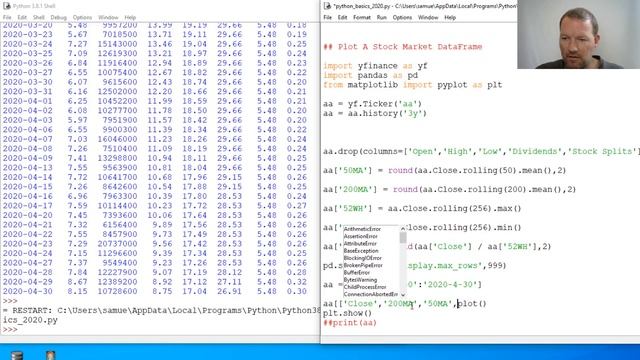Click code line aa = yf.Ticker('aa')
The height and width of the screenshot is (360, 640).
tap(372, 104)
